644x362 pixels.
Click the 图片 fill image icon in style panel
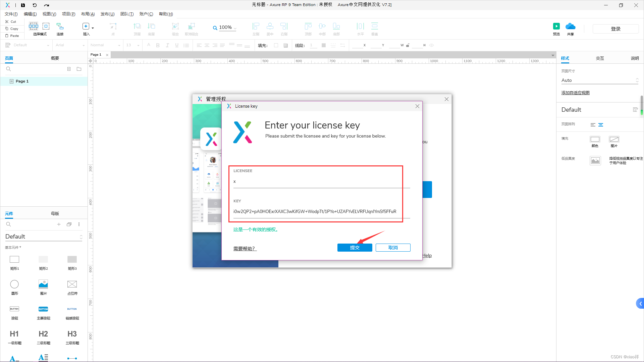click(614, 139)
